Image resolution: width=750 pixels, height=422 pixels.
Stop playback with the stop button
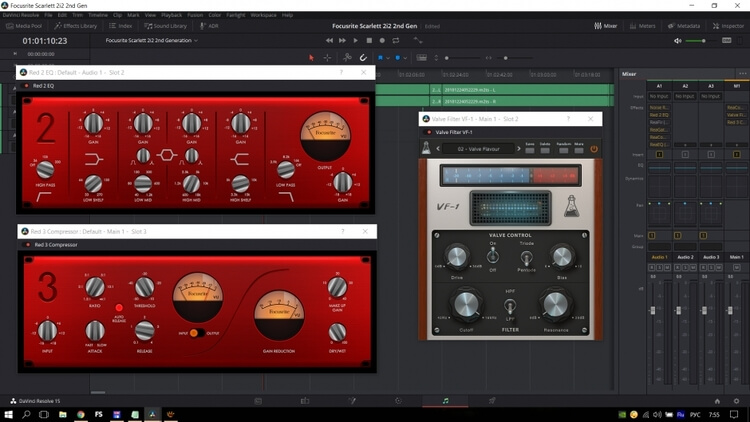[x=369, y=41]
